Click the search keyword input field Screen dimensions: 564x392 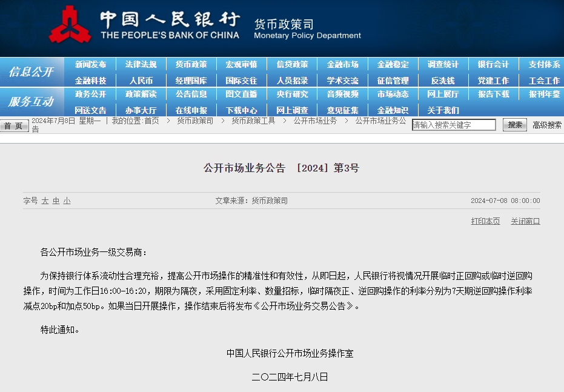point(454,125)
